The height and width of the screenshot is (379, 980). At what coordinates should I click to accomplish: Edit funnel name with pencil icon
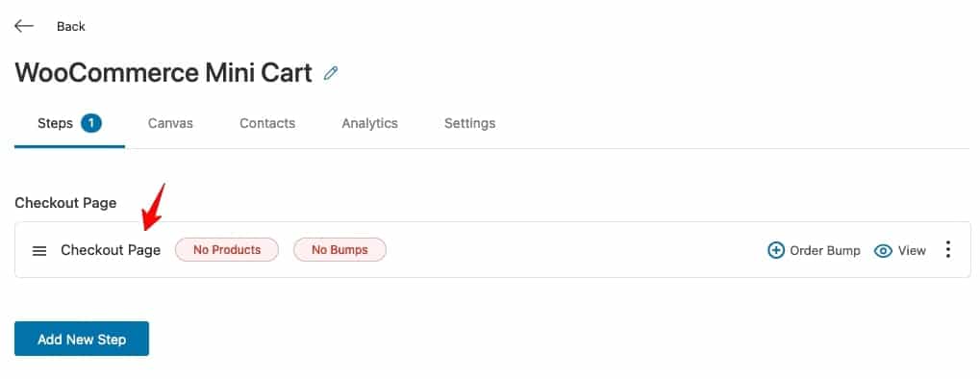[x=331, y=73]
